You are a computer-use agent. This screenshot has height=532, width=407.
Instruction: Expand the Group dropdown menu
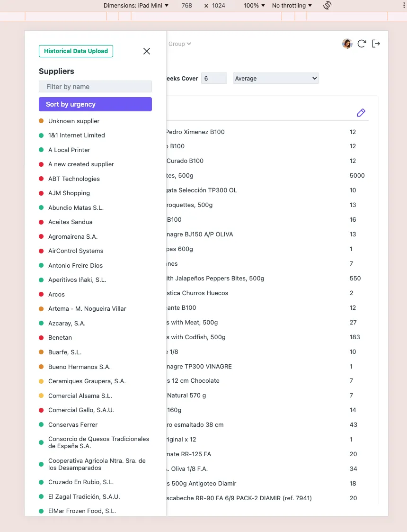coord(180,44)
